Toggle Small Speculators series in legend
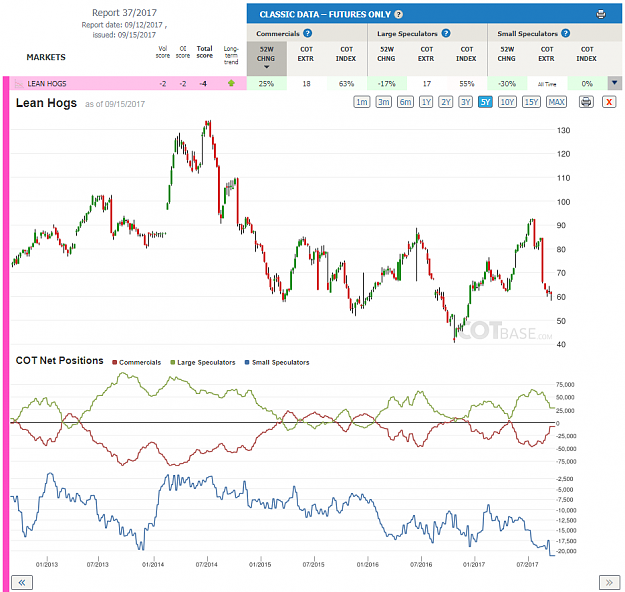625x592 pixels. click(x=277, y=362)
